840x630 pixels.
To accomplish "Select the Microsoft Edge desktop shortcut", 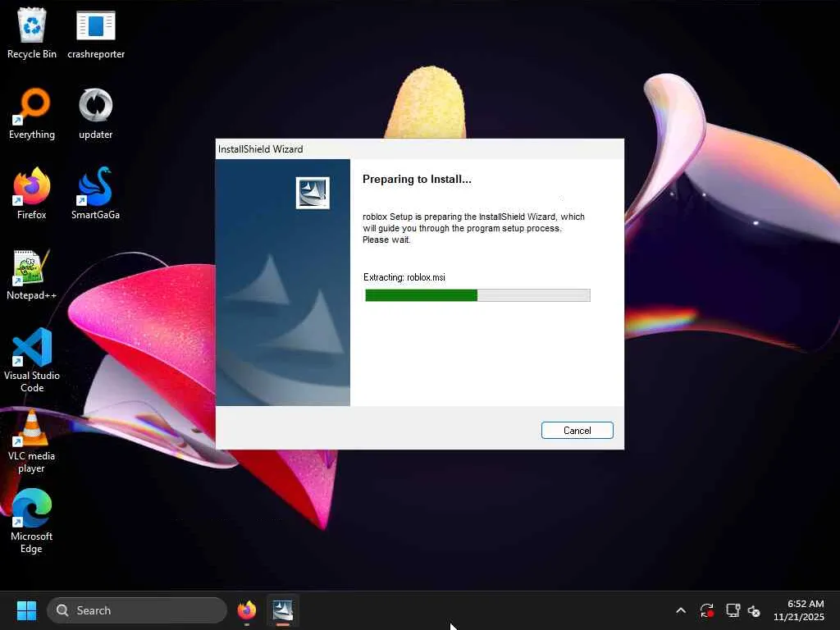I will pos(32,521).
